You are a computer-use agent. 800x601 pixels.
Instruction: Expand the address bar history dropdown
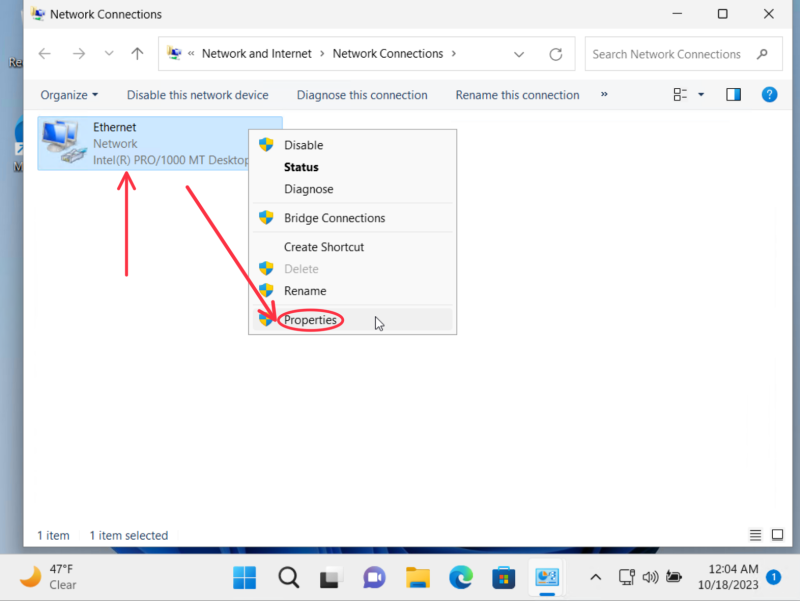[518, 54]
